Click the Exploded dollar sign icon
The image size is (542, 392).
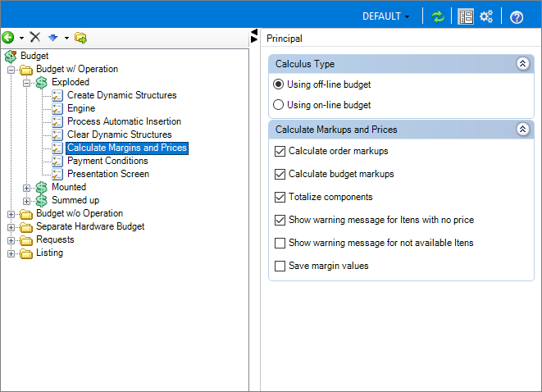[x=42, y=82]
